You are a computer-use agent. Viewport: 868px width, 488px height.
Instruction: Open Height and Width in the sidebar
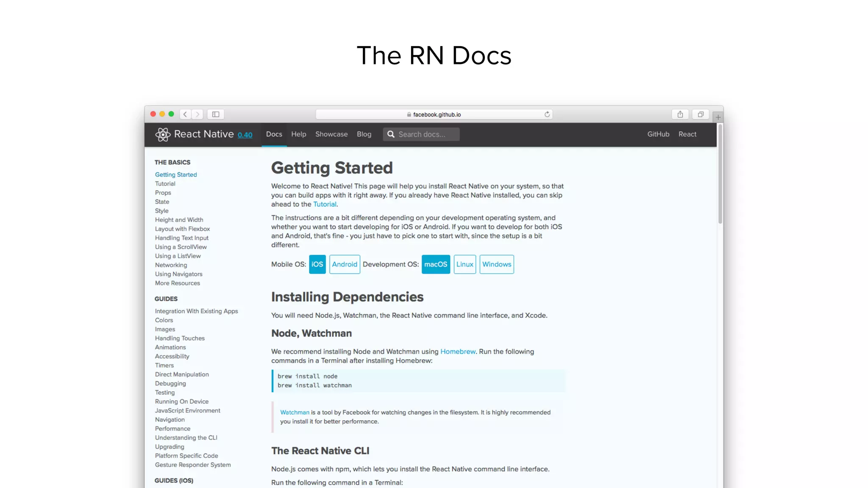(x=179, y=220)
